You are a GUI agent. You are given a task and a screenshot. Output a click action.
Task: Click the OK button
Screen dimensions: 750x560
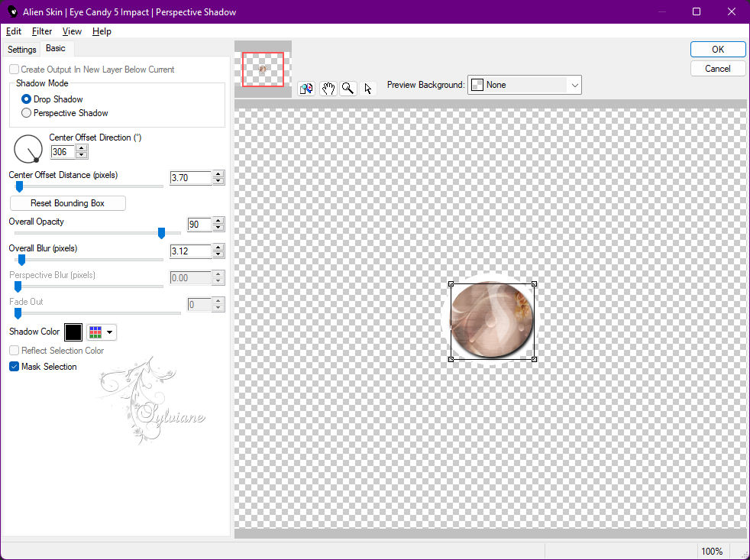pyautogui.click(x=717, y=50)
